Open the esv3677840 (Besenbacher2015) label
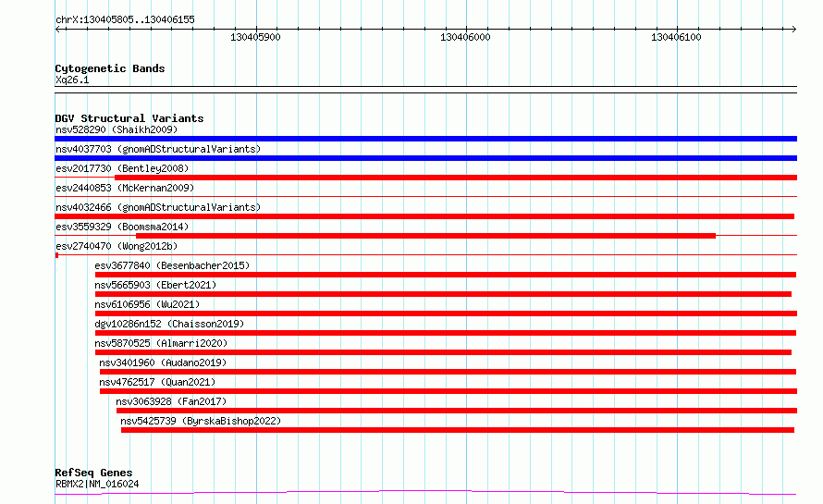Screen dimensions: 823x504 coord(172,265)
